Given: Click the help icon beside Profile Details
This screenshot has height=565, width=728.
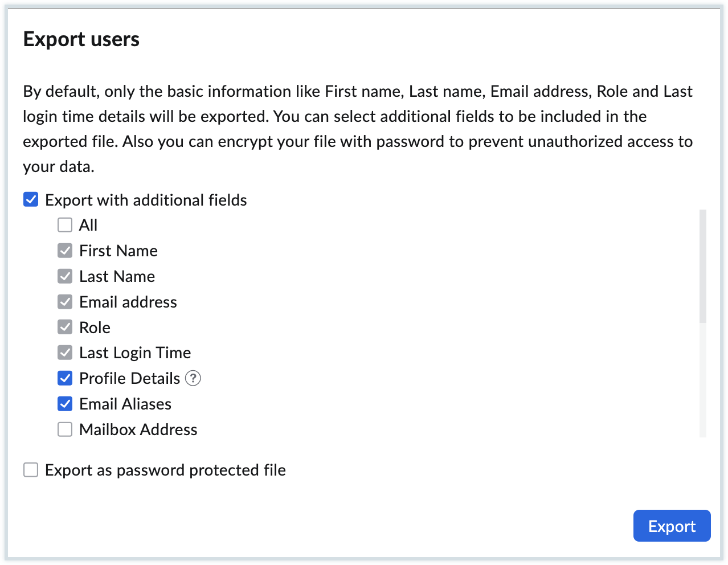Looking at the screenshot, I should point(193,378).
